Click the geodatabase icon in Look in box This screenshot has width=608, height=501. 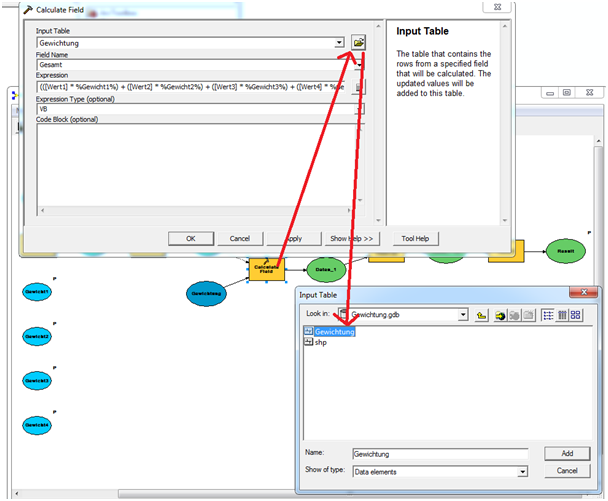[343, 314]
